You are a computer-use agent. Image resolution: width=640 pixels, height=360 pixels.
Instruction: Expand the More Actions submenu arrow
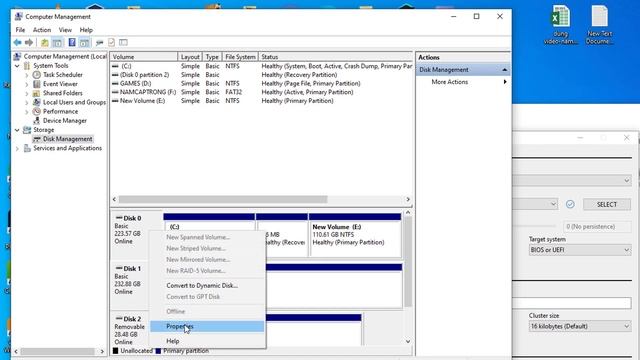pyautogui.click(x=505, y=82)
